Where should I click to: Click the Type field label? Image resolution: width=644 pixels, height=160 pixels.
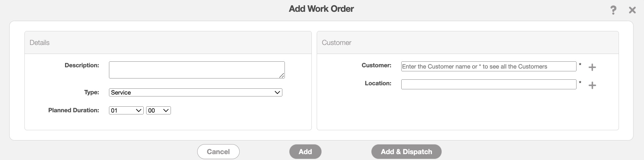[x=92, y=92]
